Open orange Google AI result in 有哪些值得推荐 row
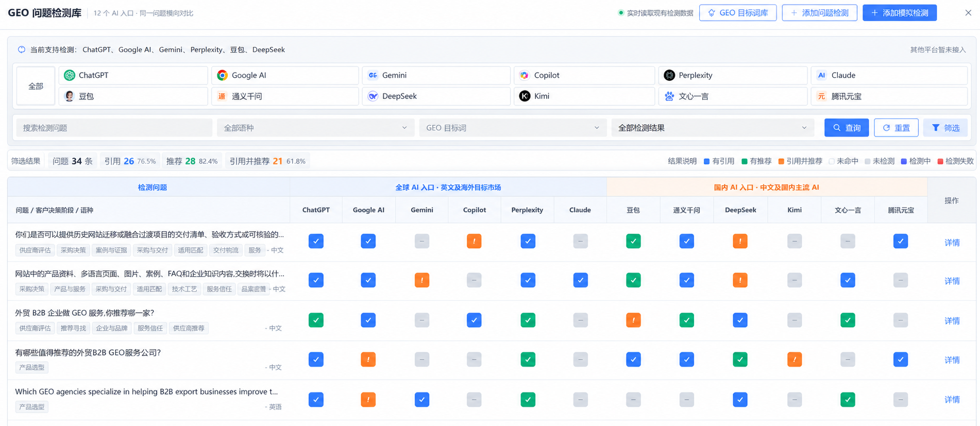Viewport: 980px width, 426px height. pos(368,359)
